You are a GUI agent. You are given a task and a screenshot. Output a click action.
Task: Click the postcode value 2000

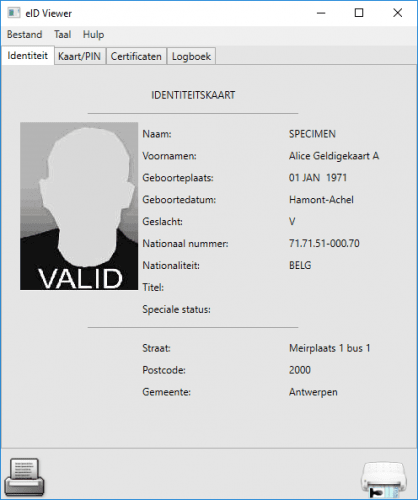coord(300,370)
